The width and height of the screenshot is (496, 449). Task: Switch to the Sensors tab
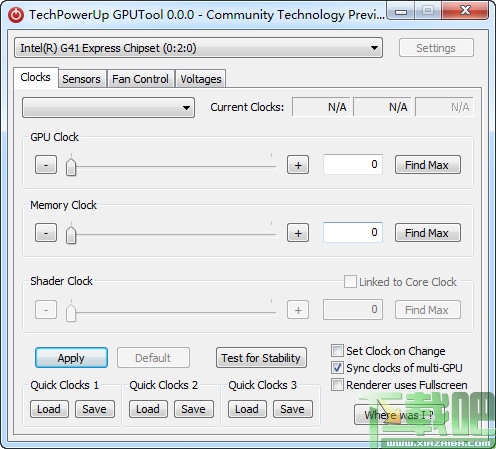tap(81, 79)
